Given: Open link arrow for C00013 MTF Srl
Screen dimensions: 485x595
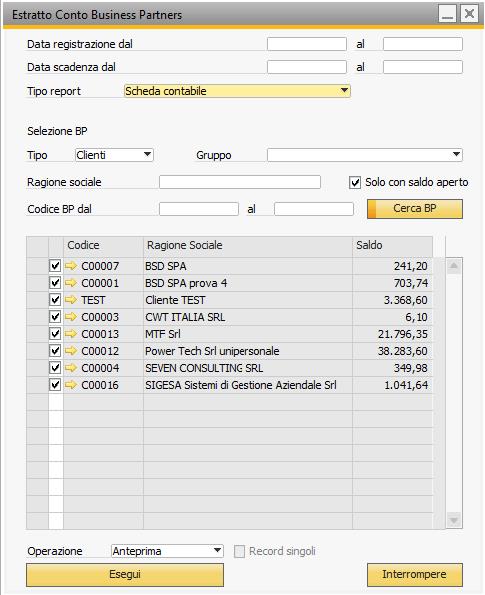Looking at the screenshot, I should pyautogui.click(x=71, y=334).
